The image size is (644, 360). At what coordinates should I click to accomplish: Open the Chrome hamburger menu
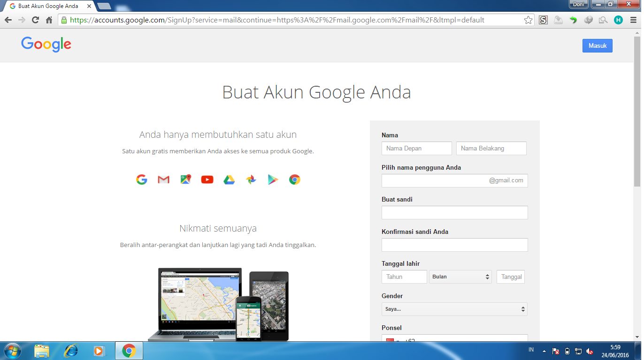[633, 20]
